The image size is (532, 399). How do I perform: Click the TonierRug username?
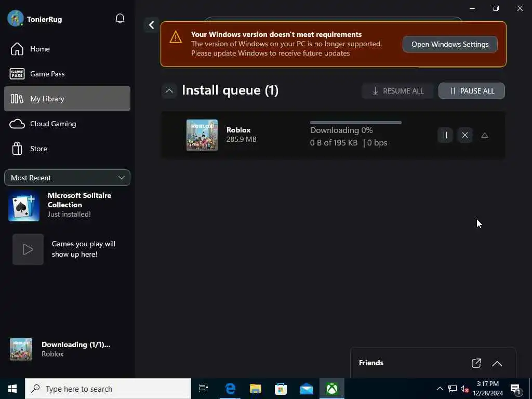pyautogui.click(x=45, y=19)
